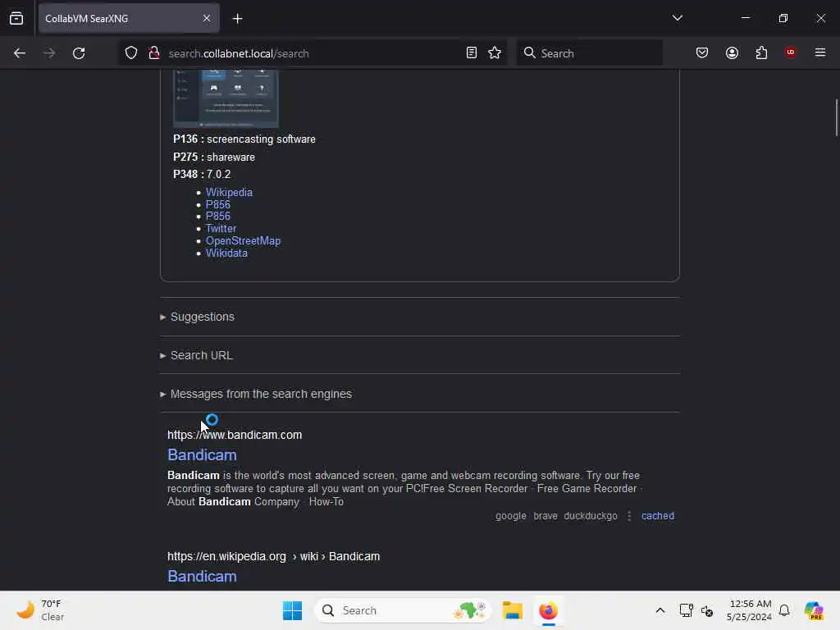The width and height of the screenshot is (840, 630).
Task: Open the Windows Start menu
Action: point(293,610)
